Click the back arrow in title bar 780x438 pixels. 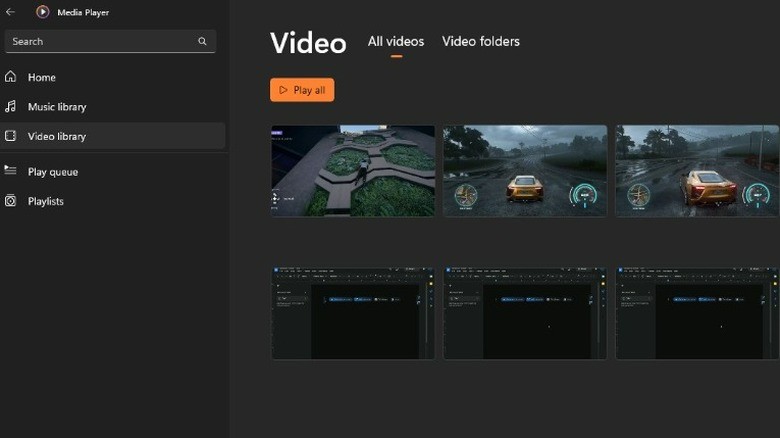point(10,12)
